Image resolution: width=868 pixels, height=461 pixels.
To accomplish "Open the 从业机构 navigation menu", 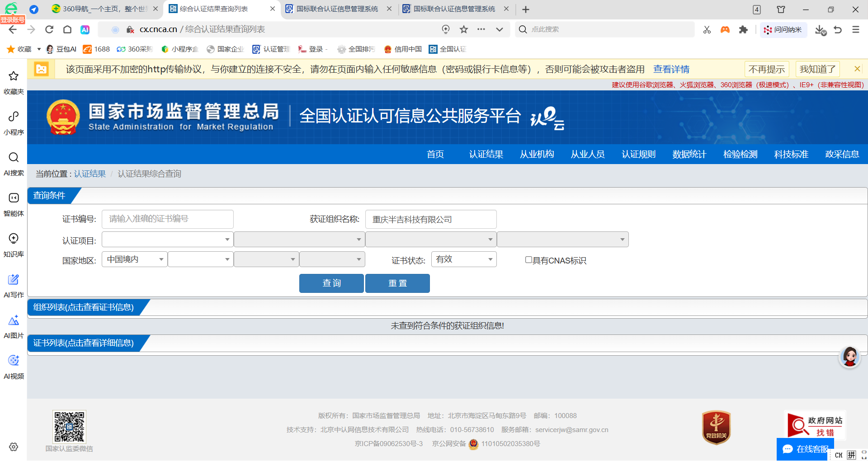I will click(537, 154).
